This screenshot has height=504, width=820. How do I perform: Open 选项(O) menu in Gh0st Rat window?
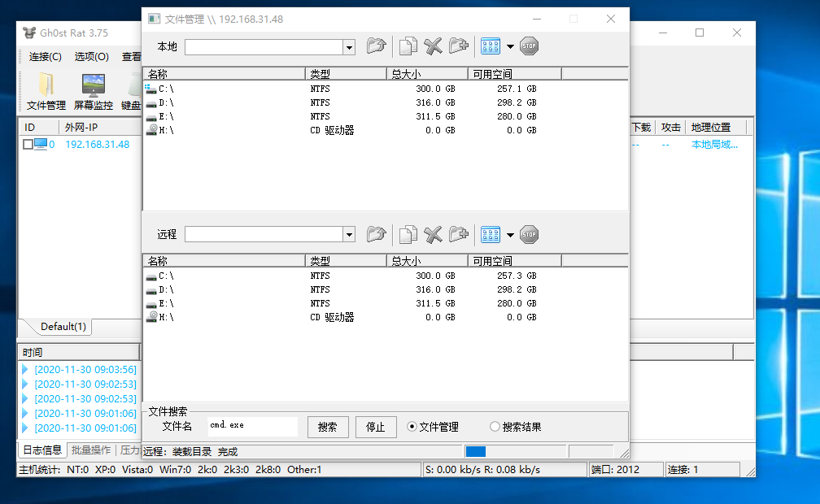(x=91, y=56)
